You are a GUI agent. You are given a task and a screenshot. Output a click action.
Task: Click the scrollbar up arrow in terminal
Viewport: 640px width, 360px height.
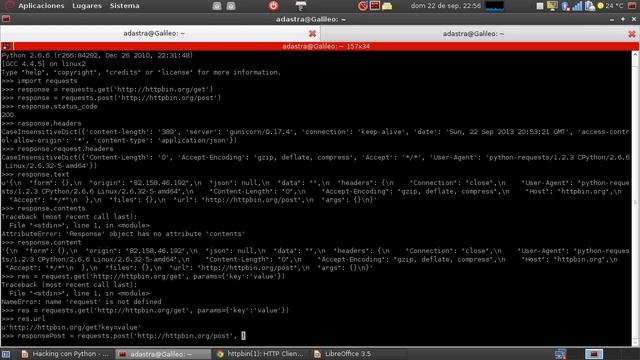click(635, 54)
